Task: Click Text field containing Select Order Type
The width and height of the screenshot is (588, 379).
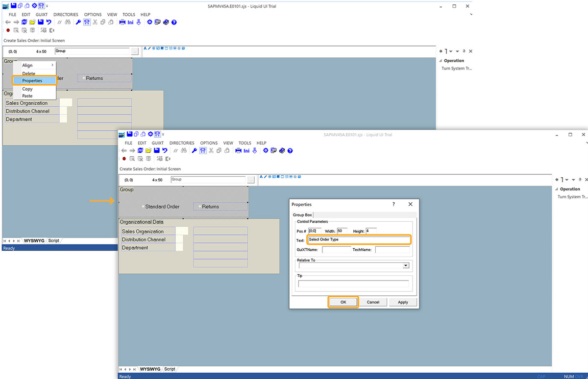Action: [359, 240]
